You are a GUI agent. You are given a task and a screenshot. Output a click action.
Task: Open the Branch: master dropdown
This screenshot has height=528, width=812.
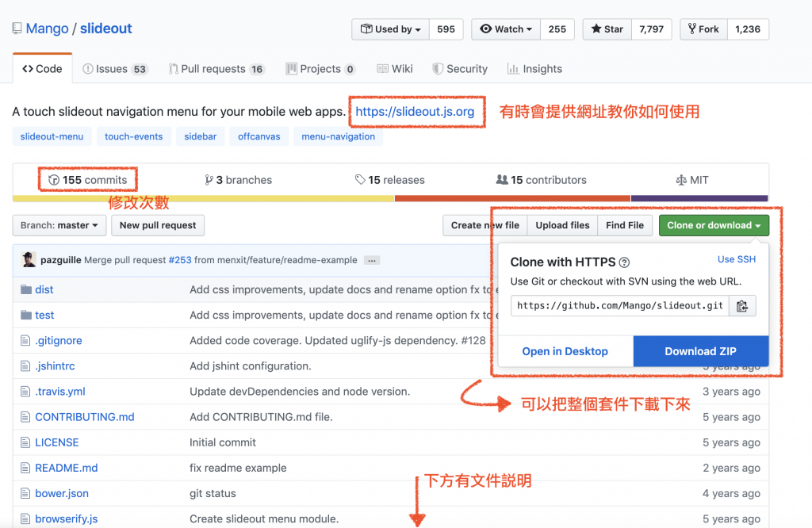(x=59, y=225)
